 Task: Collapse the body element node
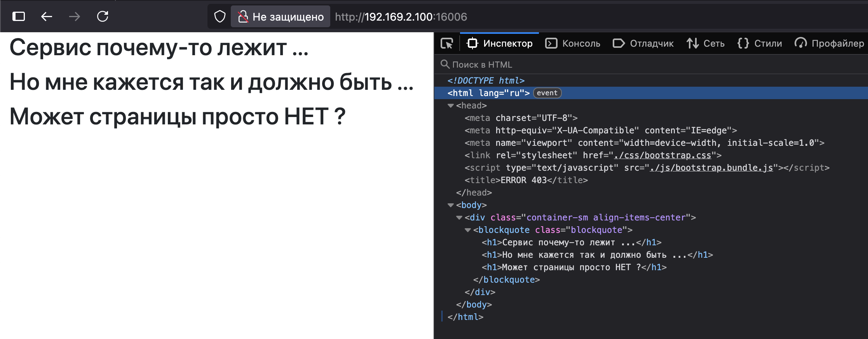click(x=451, y=205)
